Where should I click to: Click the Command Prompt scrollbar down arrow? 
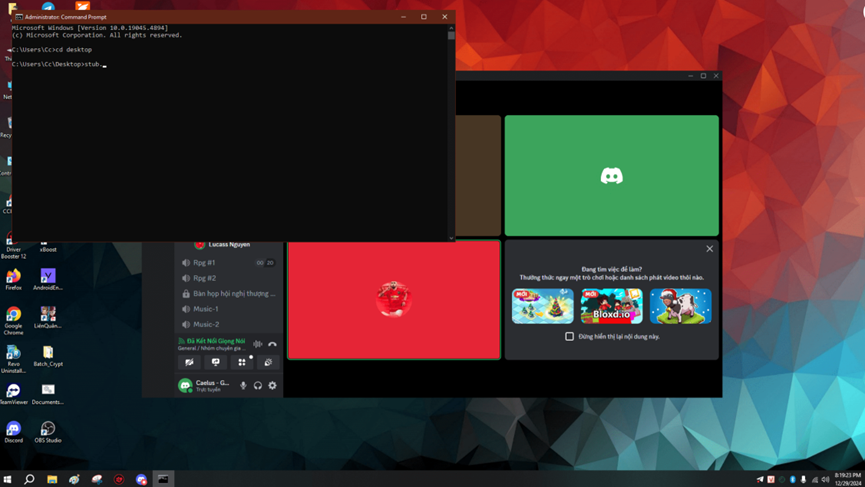(x=451, y=237)
